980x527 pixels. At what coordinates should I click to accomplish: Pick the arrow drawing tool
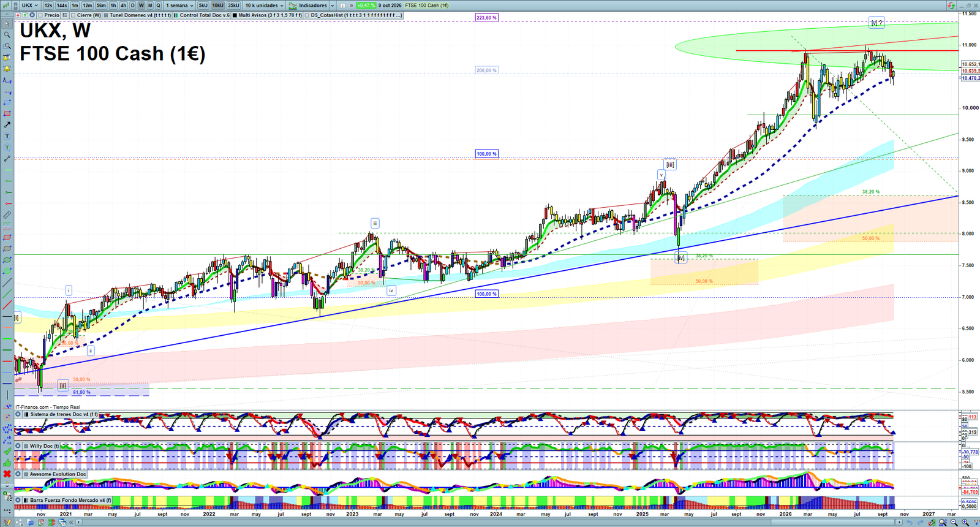(x=7, y=124)
